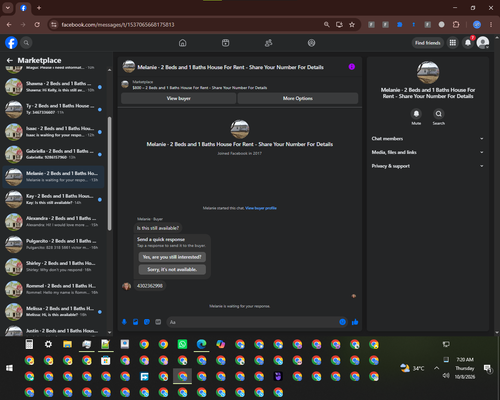This screenshot has width=500, height=400.
Task: Open the Kay conversation in Marketplace list
Action: (53, 199)
